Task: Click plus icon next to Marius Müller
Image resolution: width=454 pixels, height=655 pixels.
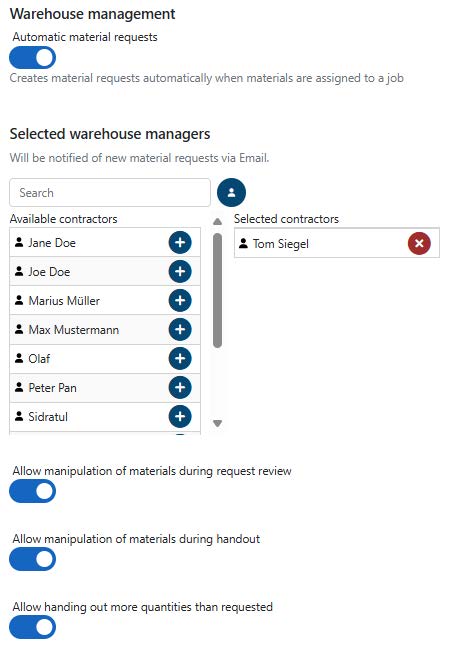Action: tap(180, 300)
